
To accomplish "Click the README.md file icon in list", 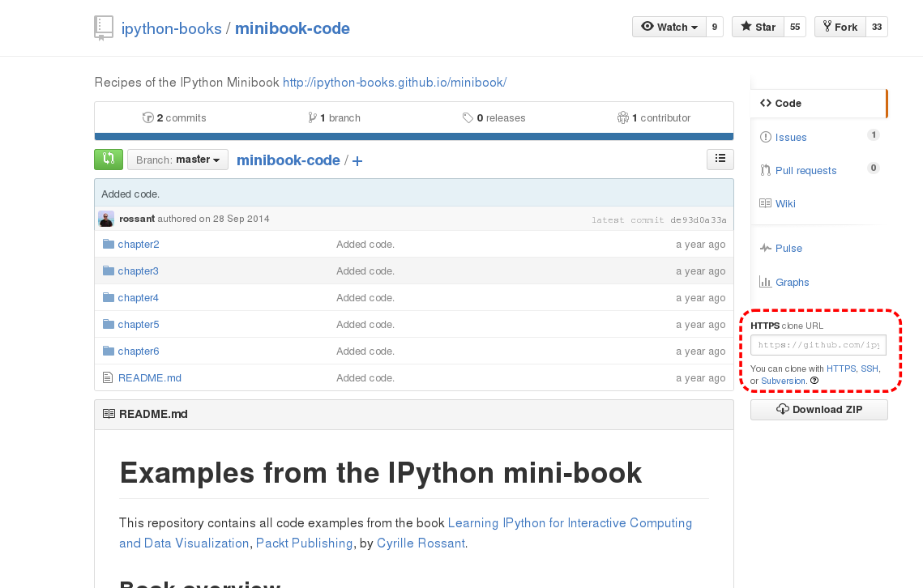I will 108,377.
